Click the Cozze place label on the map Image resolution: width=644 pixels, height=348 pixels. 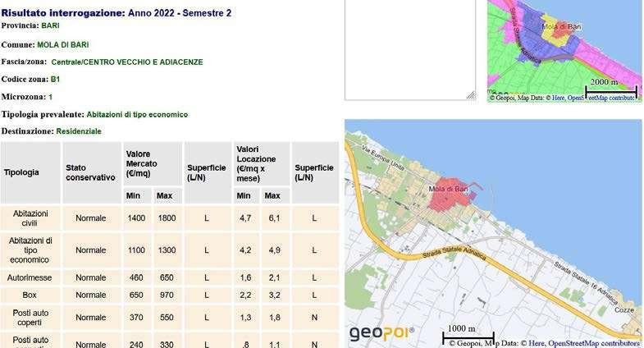click(625, 309)
